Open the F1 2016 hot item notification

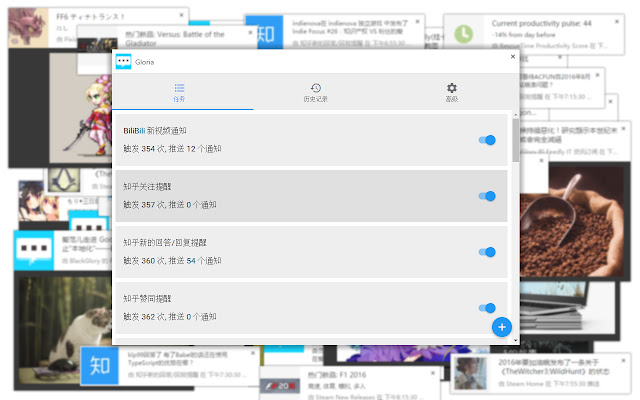(x=337, y=375)
